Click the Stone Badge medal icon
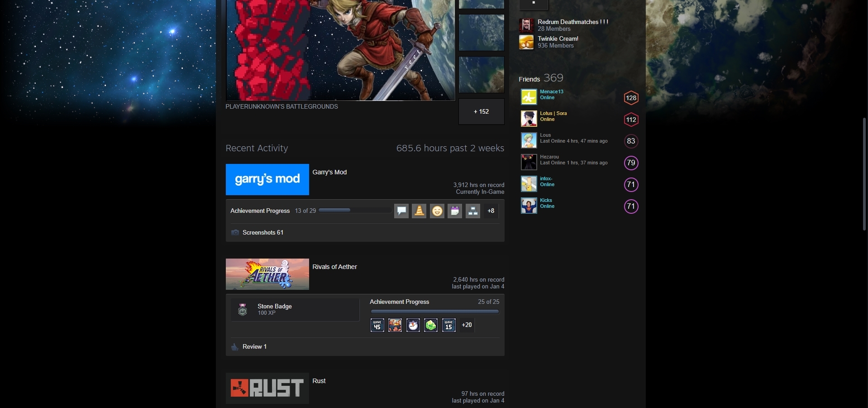This screenshot has height=408, width=868. tap(243, 309)
